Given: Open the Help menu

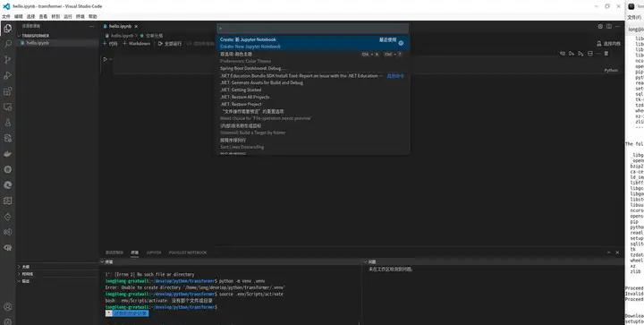Looking at the screenshot, I should (93, 16).
